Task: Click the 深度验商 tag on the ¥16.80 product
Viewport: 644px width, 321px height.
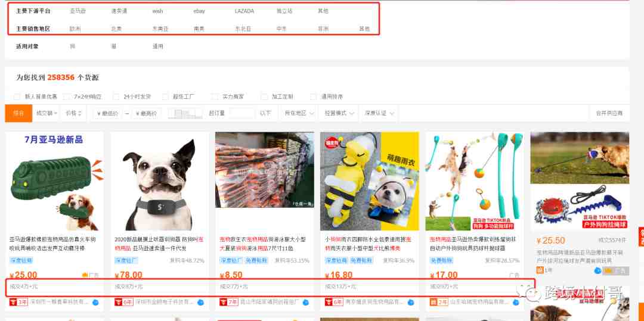Action: point(336,260)
